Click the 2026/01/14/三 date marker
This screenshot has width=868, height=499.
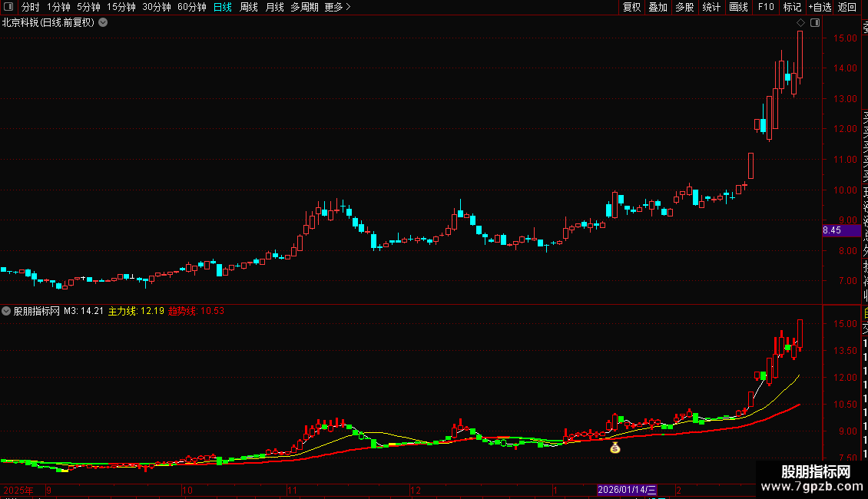[x=627, y=490]
